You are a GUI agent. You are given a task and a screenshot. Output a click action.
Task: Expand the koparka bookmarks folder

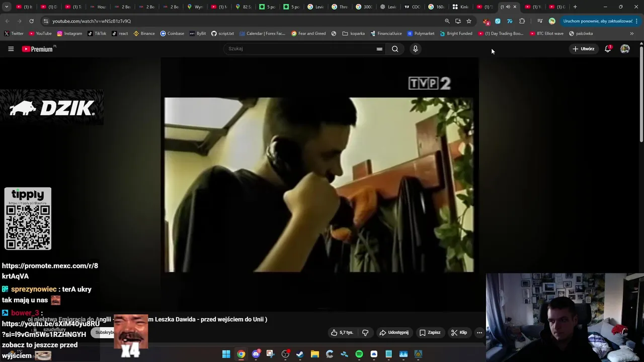point(354,34)
